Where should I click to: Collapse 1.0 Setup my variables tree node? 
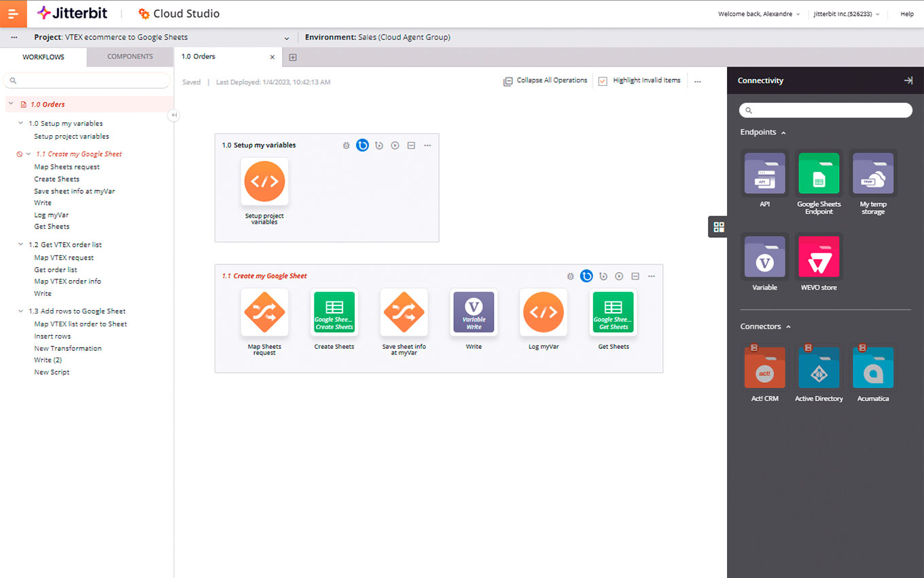21,123
